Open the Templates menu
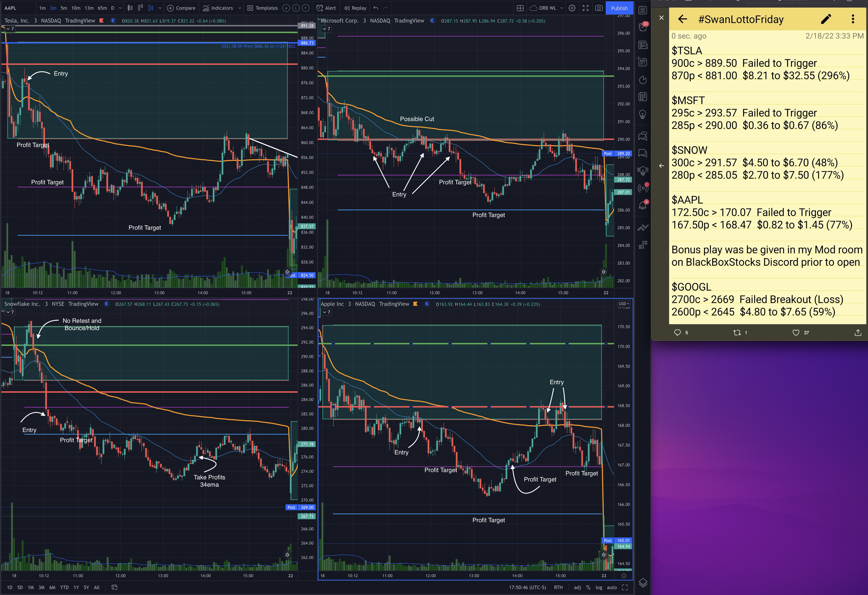The width and height of the screenshot is (868, 595). pyautogui.click(x=263, y=8)
